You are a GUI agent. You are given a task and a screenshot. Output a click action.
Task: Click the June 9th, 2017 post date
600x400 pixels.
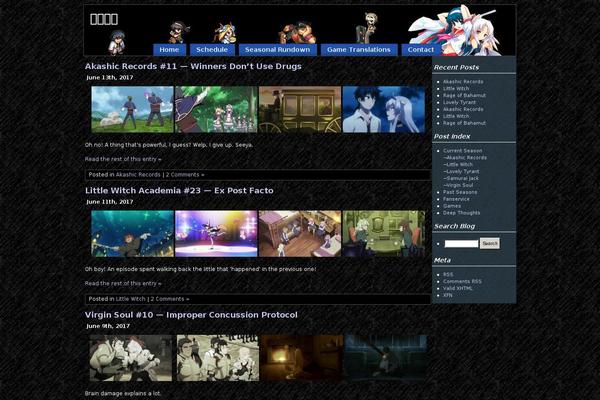(108, 327)
